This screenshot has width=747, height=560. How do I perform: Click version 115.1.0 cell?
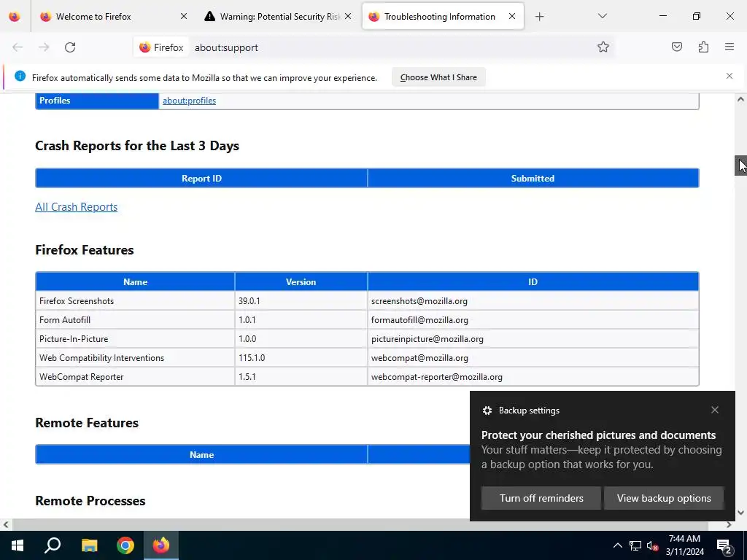[301, 358]
